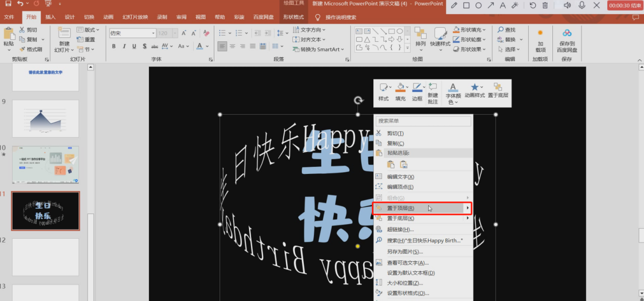This screenshot has width=644, height=301.
Task: Toggle underline formatting
Action: point(134,46)
